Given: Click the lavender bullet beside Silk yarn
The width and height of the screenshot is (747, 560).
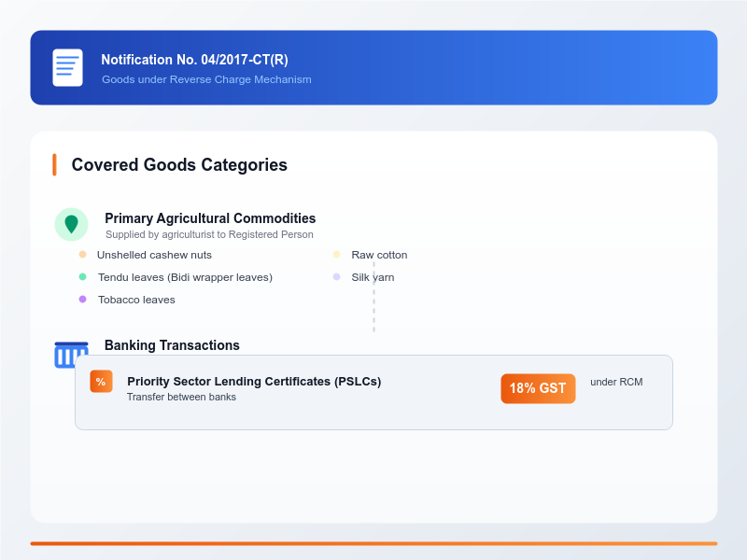Looking at the screenshot, I should (336, 276).
